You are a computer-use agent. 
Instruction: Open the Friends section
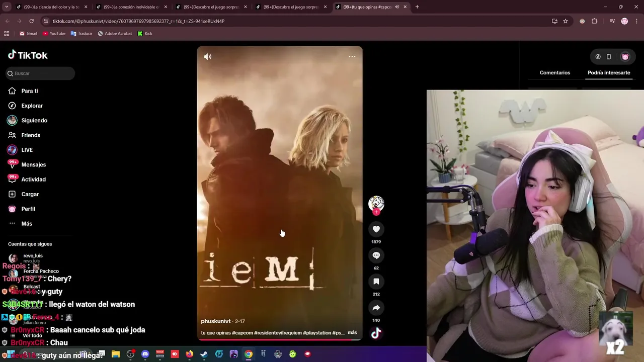[x=31, y=135]
